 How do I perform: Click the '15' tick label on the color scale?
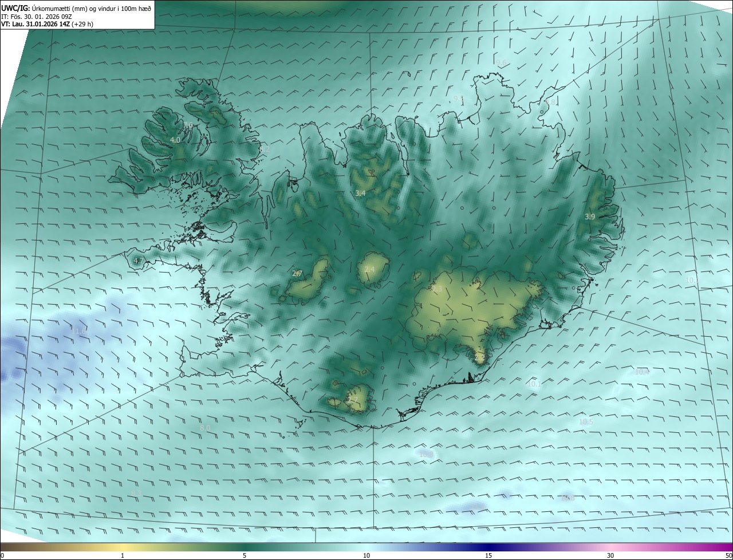point(488,555)
